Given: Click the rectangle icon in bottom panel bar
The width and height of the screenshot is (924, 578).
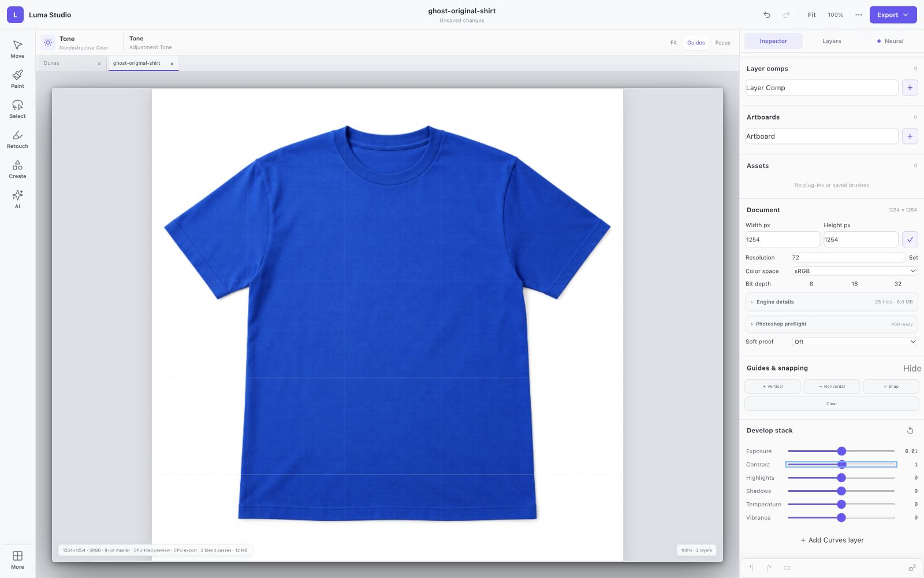Looking at the screenshot, I should tap(787, 568).
